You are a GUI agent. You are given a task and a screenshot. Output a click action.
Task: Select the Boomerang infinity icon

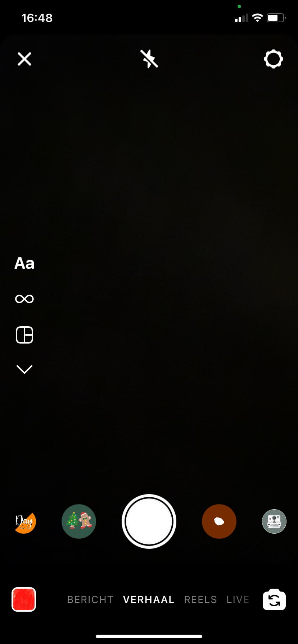(24, 299)
